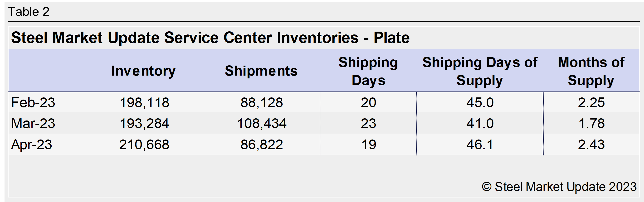Click Apr-23 shipments value 86,822
The image size is (644, 202).
pos(262,144)
